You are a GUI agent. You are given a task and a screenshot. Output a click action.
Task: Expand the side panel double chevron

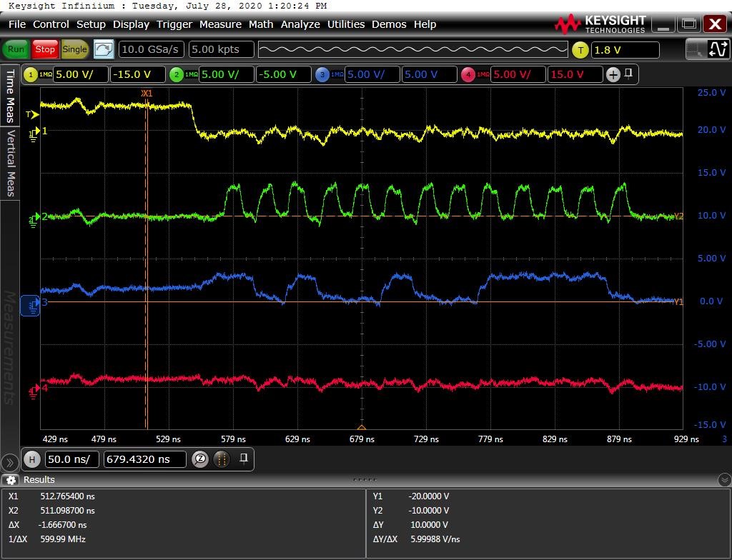click(x=9, y=462)
